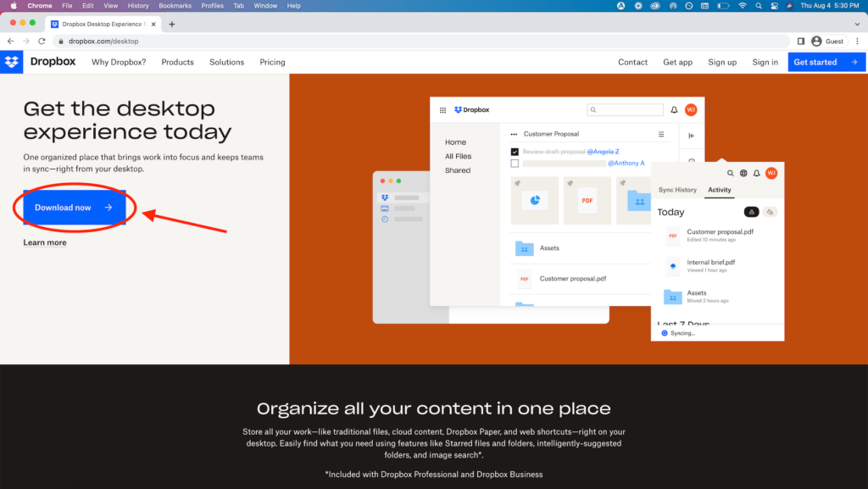The image size is (868, 489).
Task: Click the @Angela Z mention
Action: tap(603, 152)
